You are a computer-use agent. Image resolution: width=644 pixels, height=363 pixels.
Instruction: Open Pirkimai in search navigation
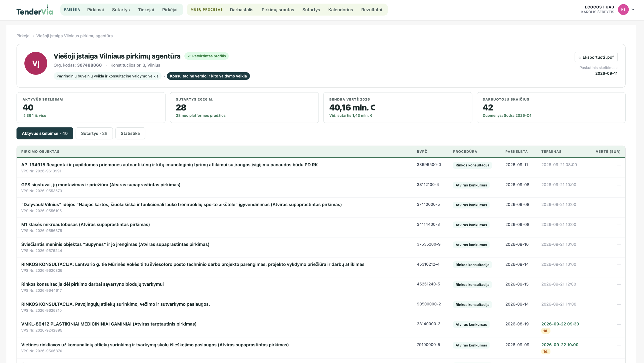click(x=95, y=10)
